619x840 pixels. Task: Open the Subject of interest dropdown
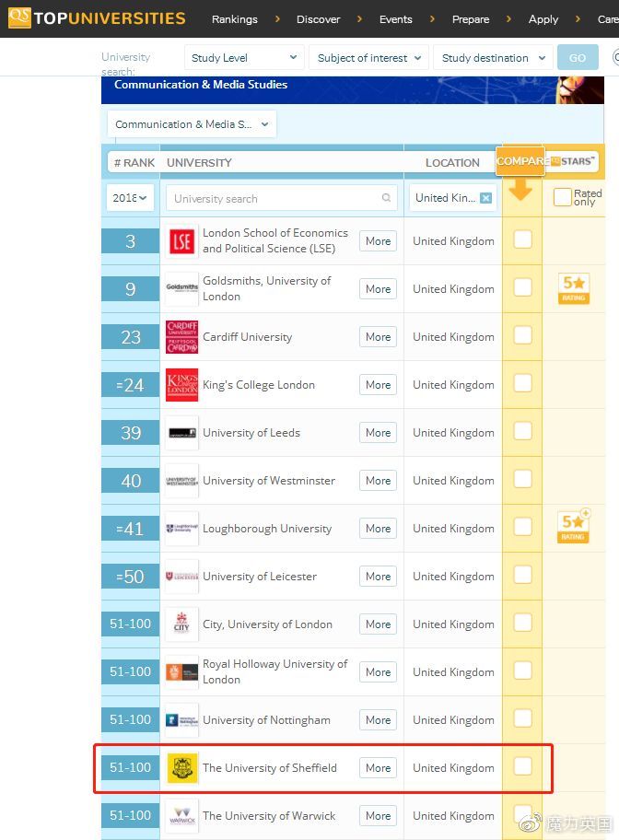[x=368, y=57]
